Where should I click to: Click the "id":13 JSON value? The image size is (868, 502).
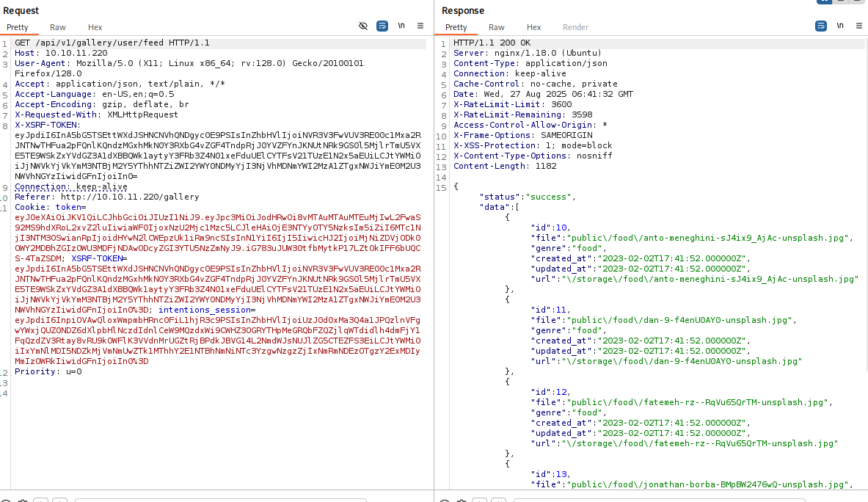point(550,474)
